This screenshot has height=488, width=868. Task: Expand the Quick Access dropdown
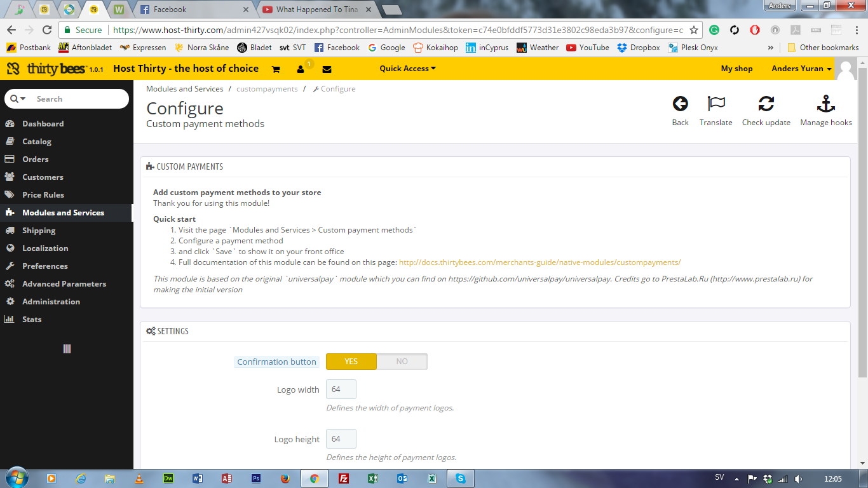pos(407,69)
